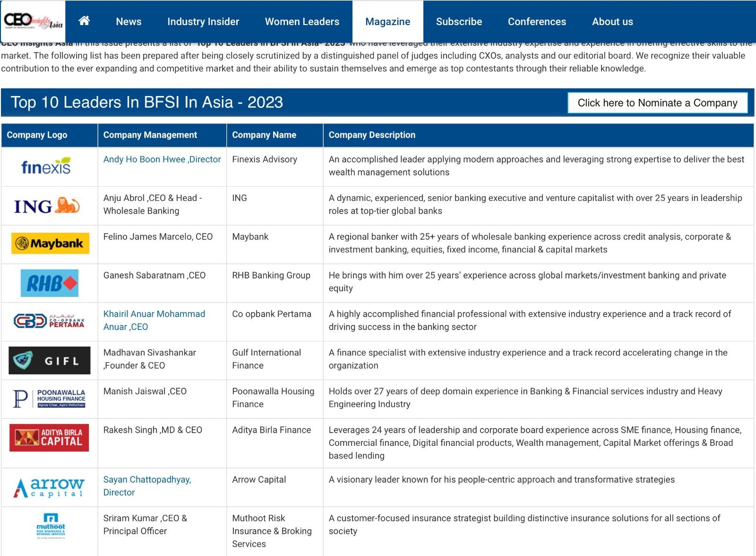Open Khairil Anuar Mohammad Anuar profile link
756x556 pixels.
(x=154, y=320)
